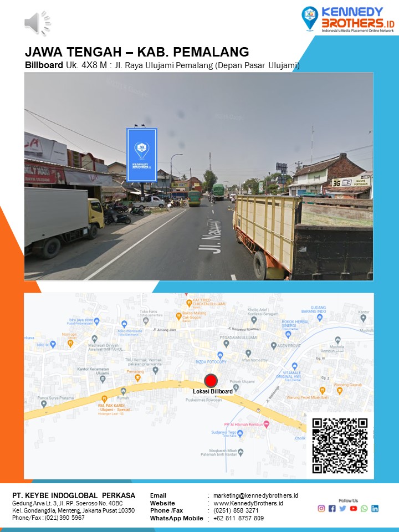
Task: Select the RIZDA FOTOCOPY map pin
Action: [220, 355]
